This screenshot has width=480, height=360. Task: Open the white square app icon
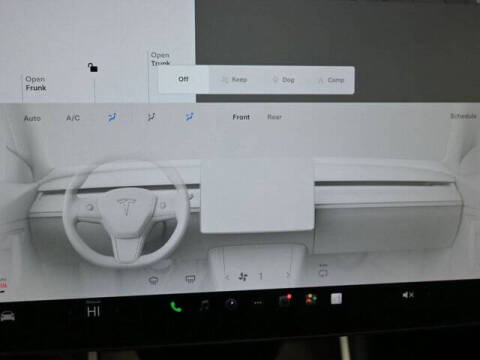336,298
